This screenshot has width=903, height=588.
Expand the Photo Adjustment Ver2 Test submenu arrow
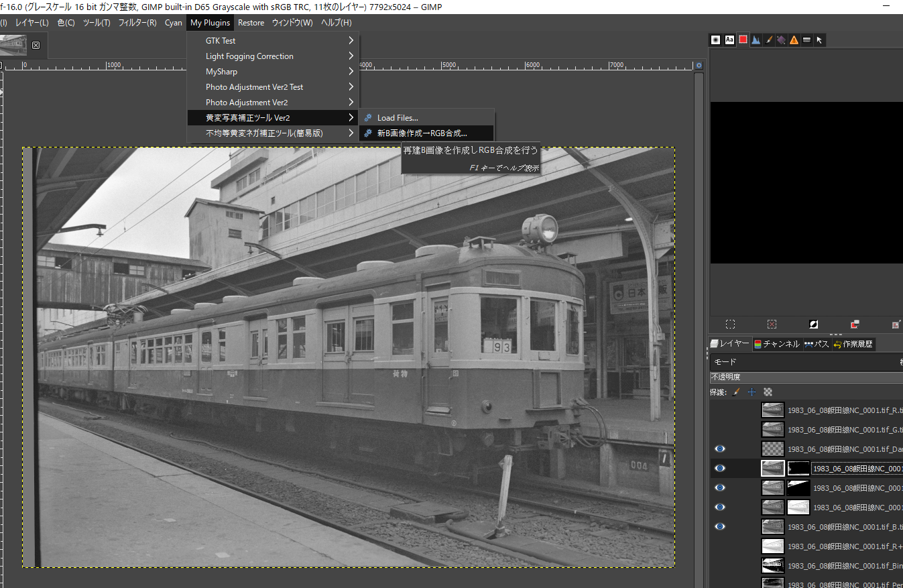(351, 87)
